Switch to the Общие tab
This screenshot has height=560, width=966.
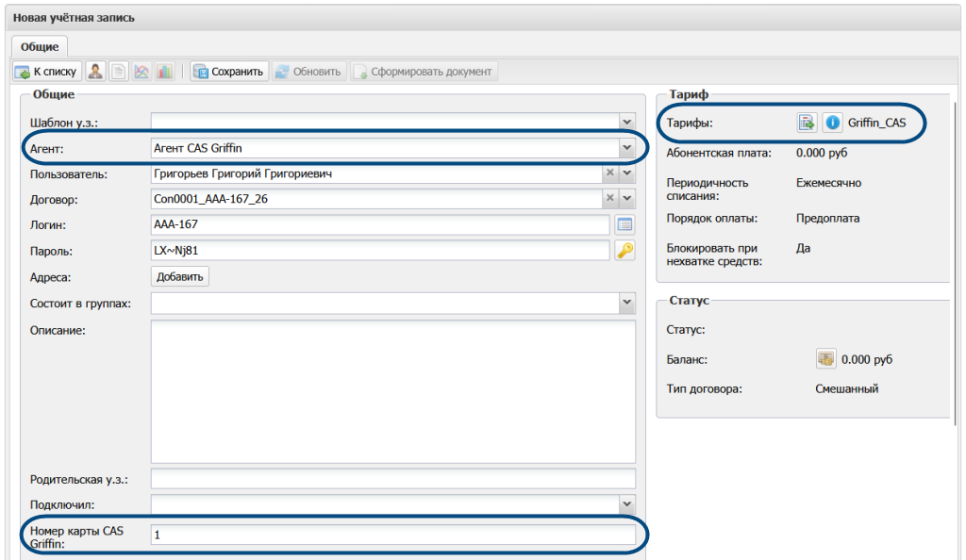pos(40,47)
